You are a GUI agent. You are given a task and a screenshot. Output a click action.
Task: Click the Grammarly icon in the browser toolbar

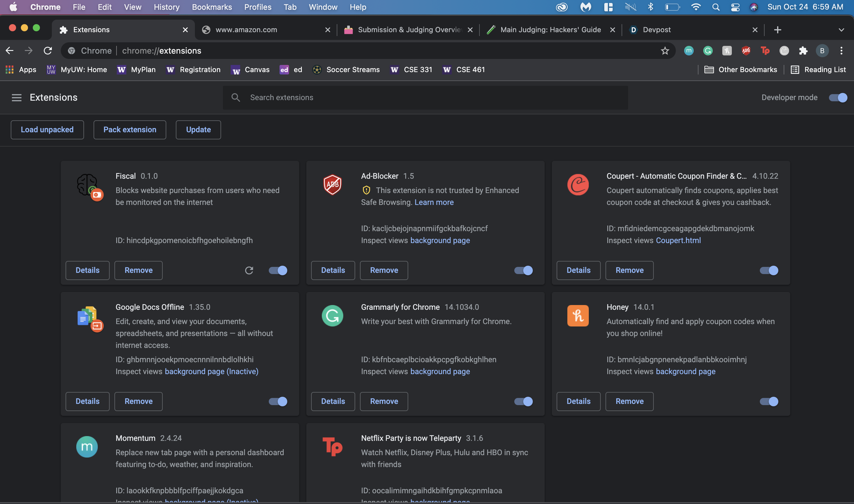tap(708, 51)
